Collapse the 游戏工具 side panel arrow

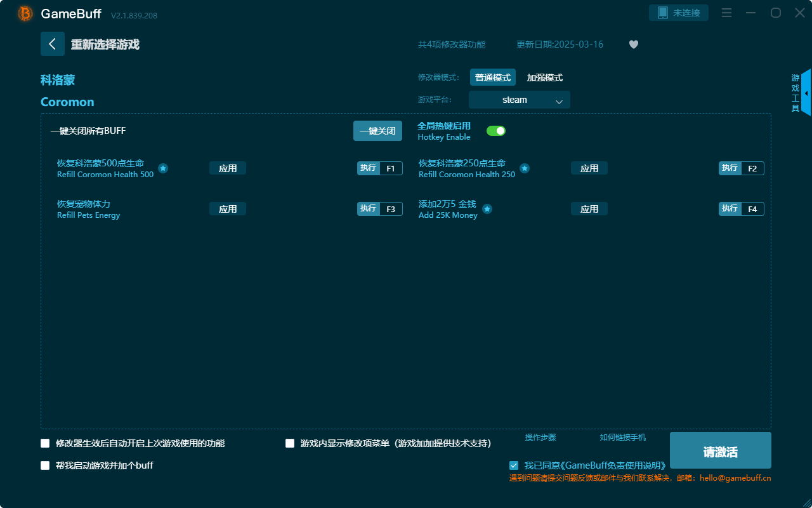click(x=807, y=92)
